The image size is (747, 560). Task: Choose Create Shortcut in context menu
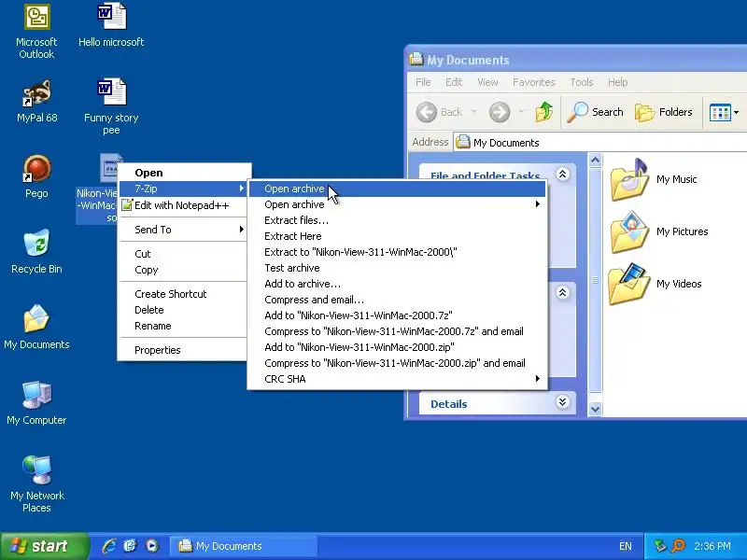(x=183, y=294)
